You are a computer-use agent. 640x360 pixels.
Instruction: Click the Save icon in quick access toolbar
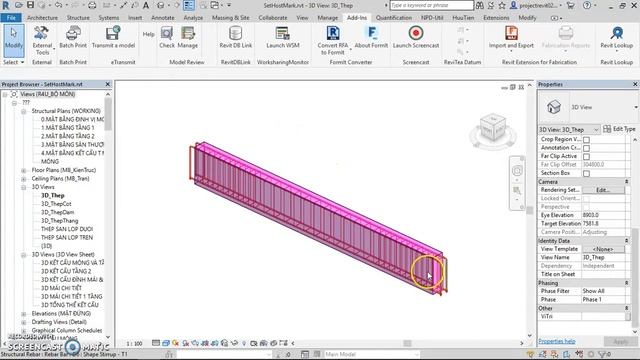click(x=30, y=5)
